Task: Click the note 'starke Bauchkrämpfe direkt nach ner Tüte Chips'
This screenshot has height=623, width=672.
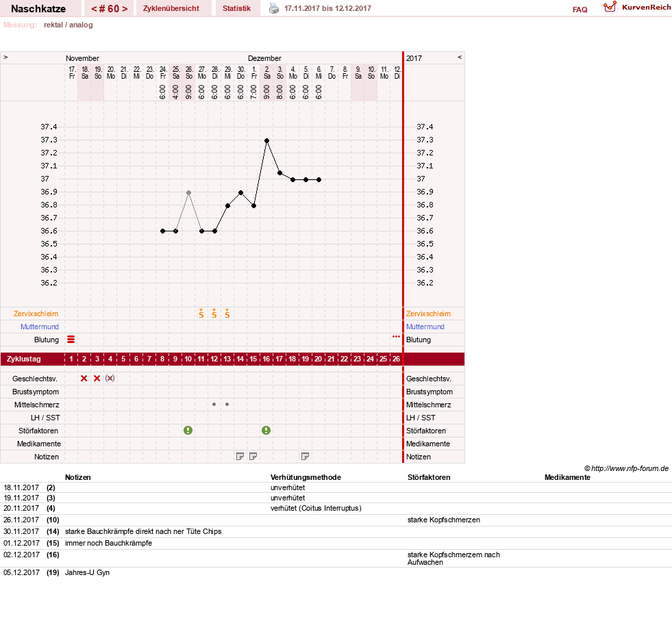Action: point(143,531)
